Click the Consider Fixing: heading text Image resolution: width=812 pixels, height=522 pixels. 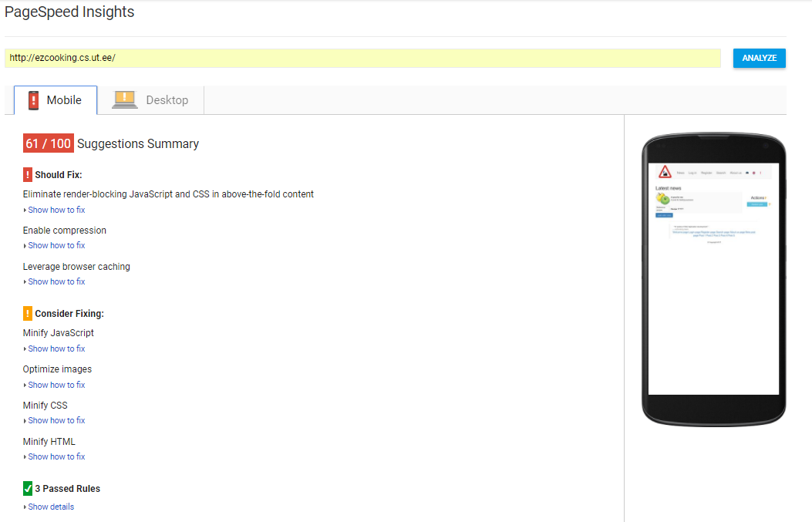(x=69, y=314)
